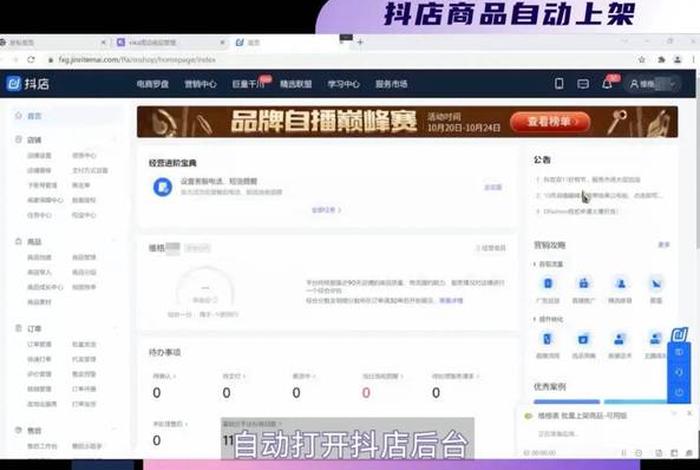Open 查看详情 link in score card
Viewport: 700px width, 470px height.
[451, 300]
